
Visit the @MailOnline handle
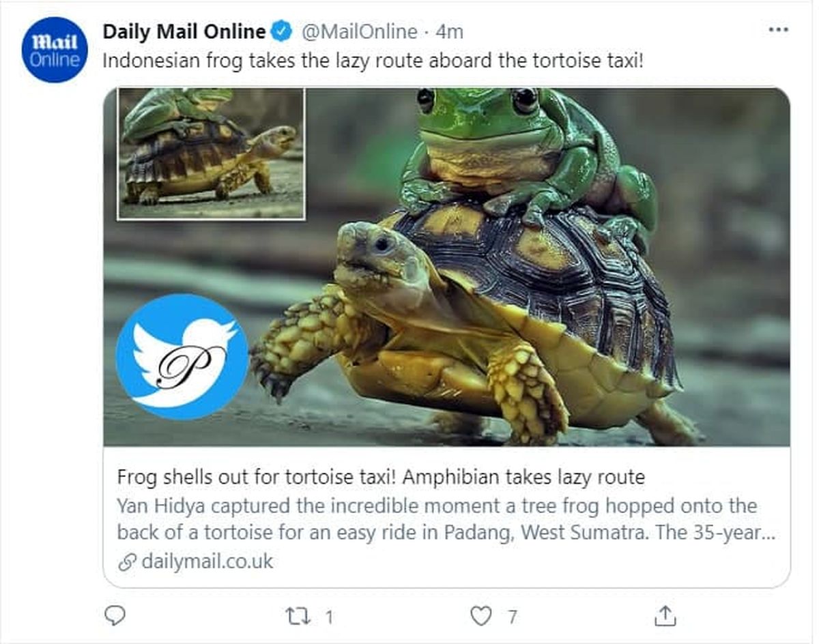point(359,31)
